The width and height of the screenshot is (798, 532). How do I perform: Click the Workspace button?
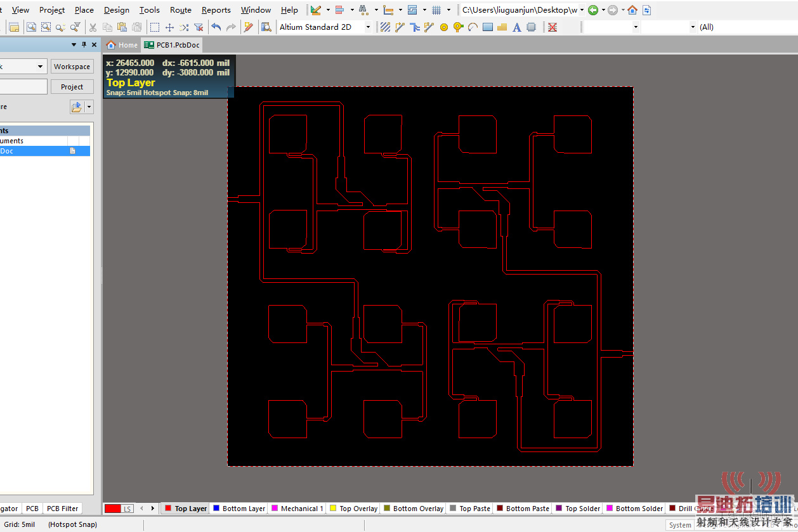[x=72, y=67]
